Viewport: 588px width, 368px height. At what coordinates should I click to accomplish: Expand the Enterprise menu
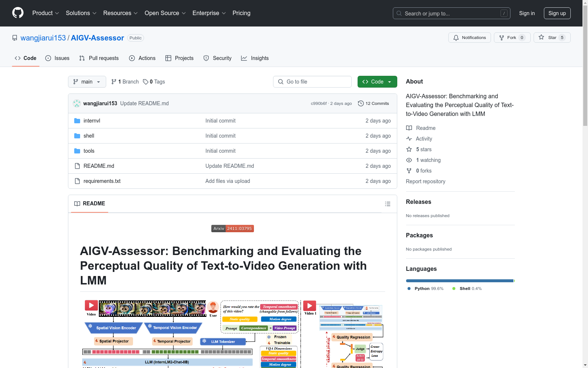coord(209,13)
